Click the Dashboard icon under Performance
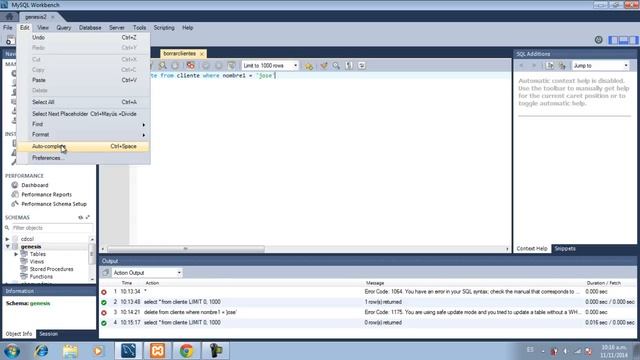 [15, 185]
